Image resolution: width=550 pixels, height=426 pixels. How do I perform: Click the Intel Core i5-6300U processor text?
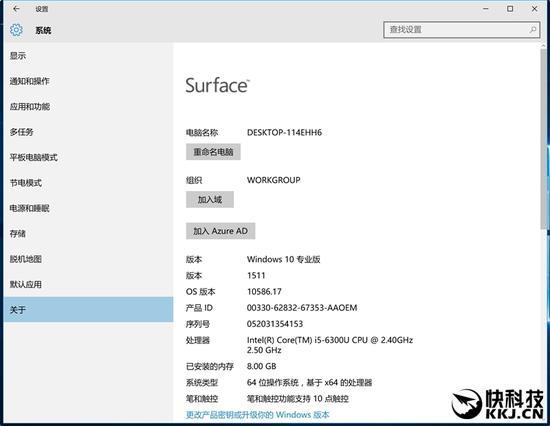[330, 345]
